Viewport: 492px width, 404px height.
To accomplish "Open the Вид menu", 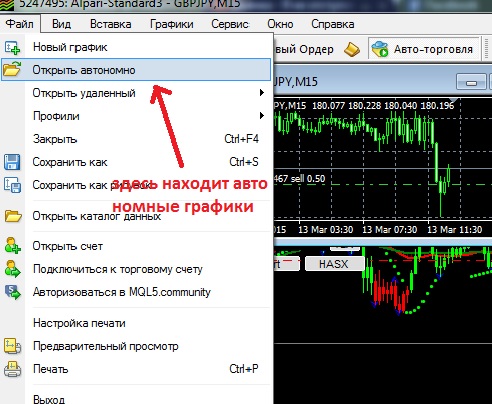I will click(x=61, y=24).
